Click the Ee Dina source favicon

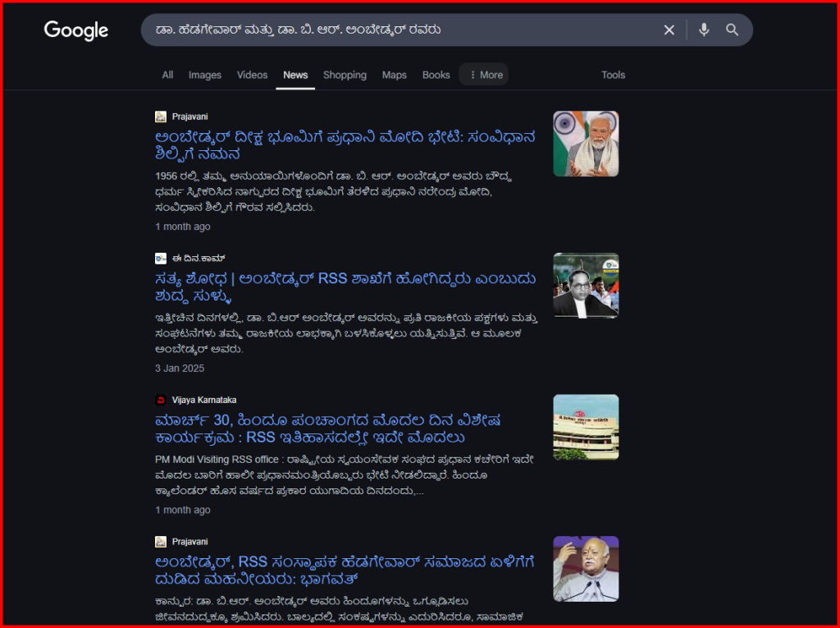click(161, 259)
